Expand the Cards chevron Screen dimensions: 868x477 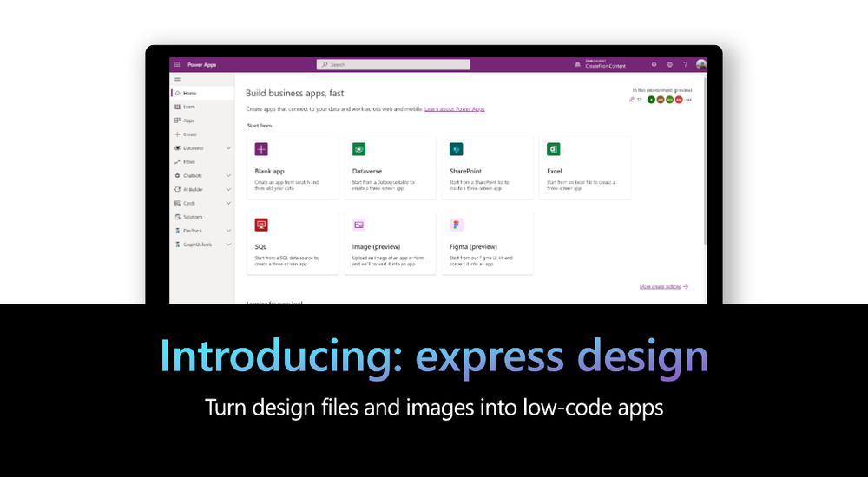click(x=228, y=203)
